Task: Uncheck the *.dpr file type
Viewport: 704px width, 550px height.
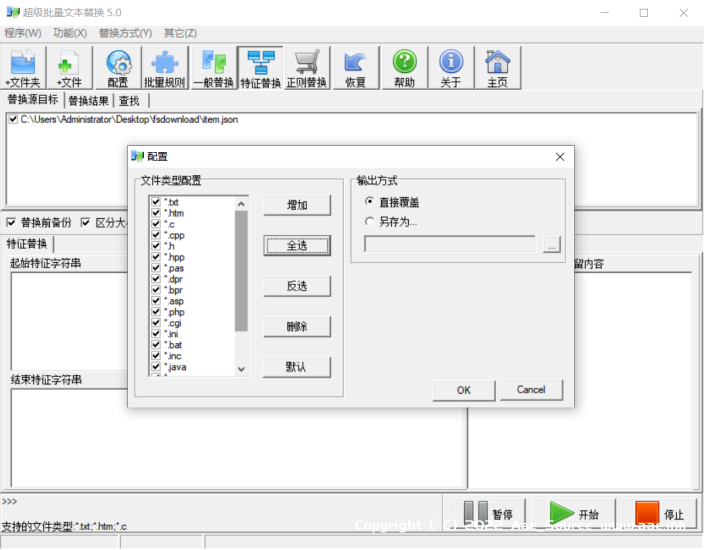Action: (x=156, y=279)
